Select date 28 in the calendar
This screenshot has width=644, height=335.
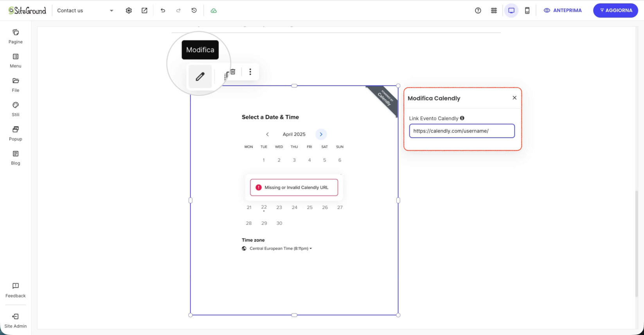[x=249, y=223]
